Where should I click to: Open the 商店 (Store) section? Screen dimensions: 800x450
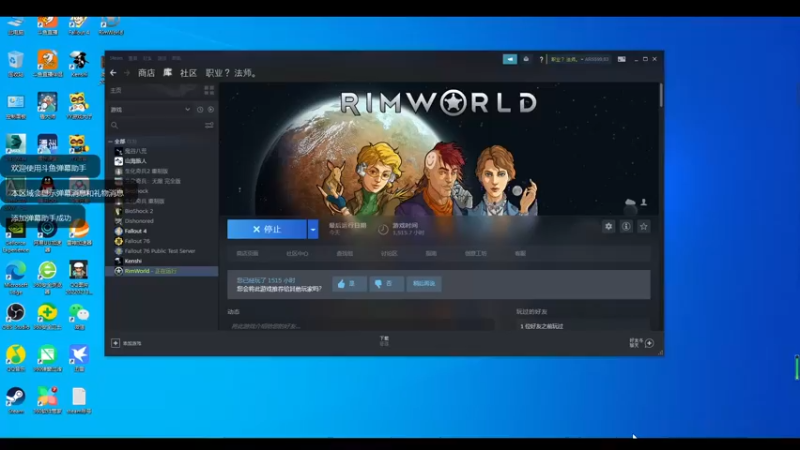146,73
